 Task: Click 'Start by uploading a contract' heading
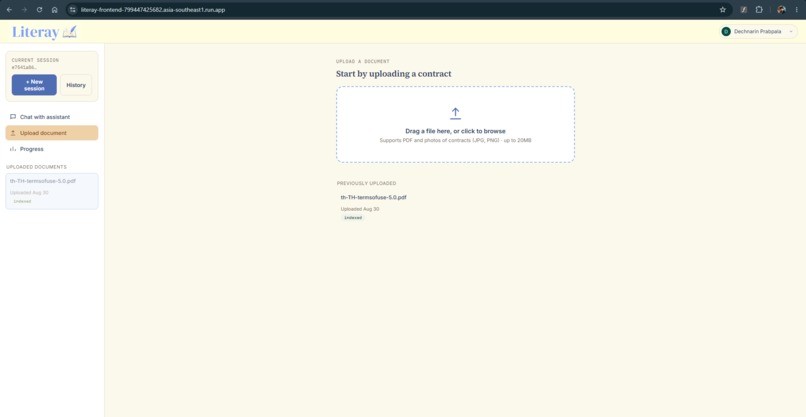(394, 74)
